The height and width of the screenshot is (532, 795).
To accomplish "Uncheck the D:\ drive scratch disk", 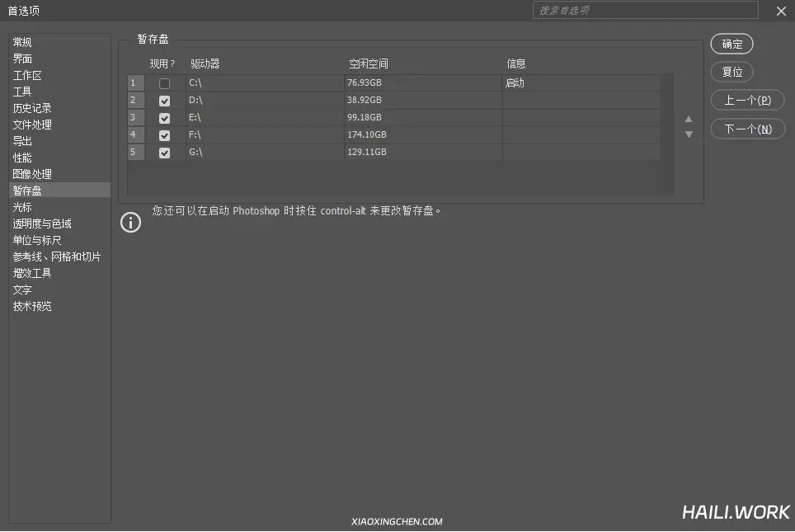I will [x=165, y=101].
